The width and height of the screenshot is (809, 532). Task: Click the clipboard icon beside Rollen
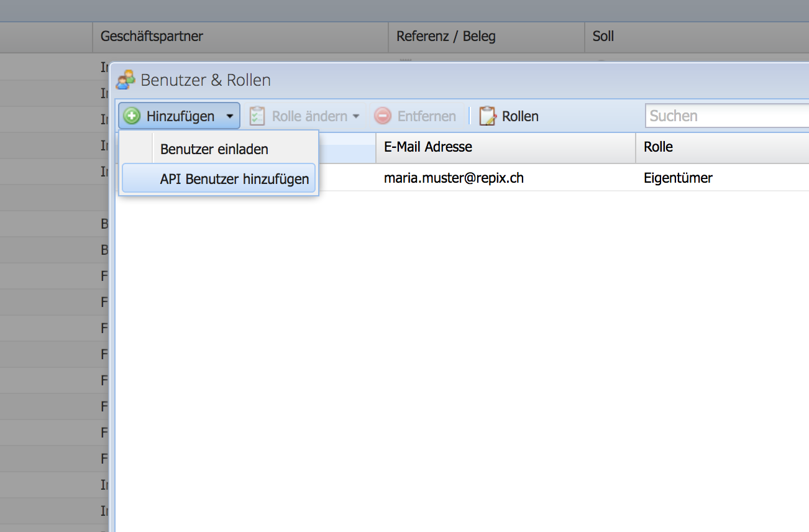[x=487, y=116]
